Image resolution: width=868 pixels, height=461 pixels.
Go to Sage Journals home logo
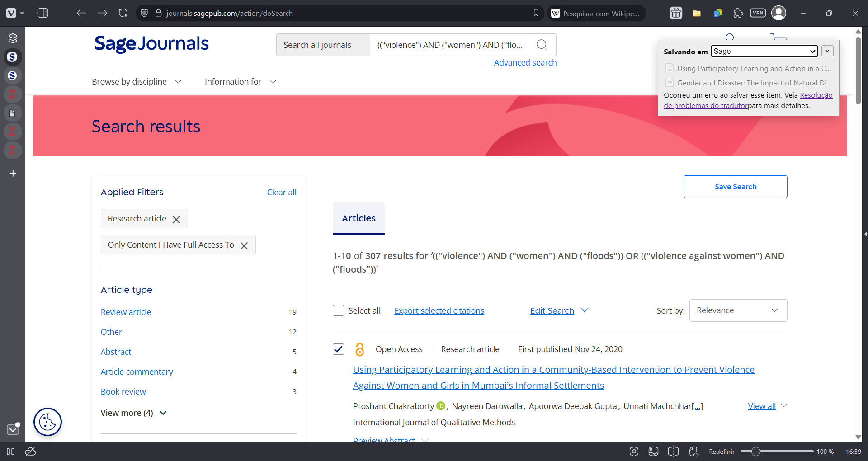pyautogui.click(x=151, y=44)
